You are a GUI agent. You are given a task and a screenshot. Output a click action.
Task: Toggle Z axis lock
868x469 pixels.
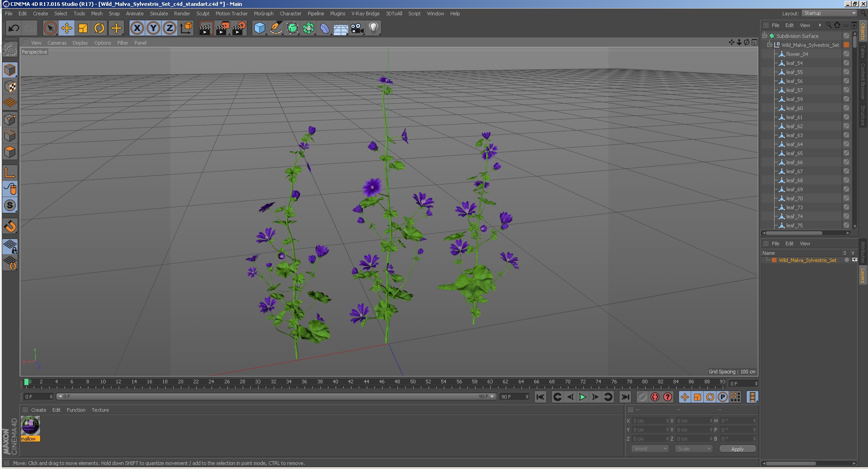170,28
